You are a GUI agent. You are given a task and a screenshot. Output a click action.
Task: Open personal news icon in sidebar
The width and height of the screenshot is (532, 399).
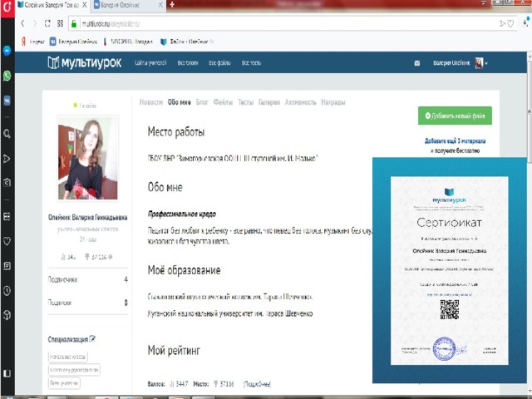[7, 266]
